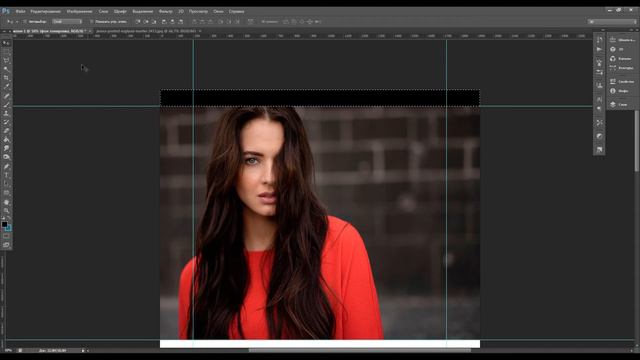640x360 pixels.
Task: Select the Blur tool
Action: click(x=6, y=148)
